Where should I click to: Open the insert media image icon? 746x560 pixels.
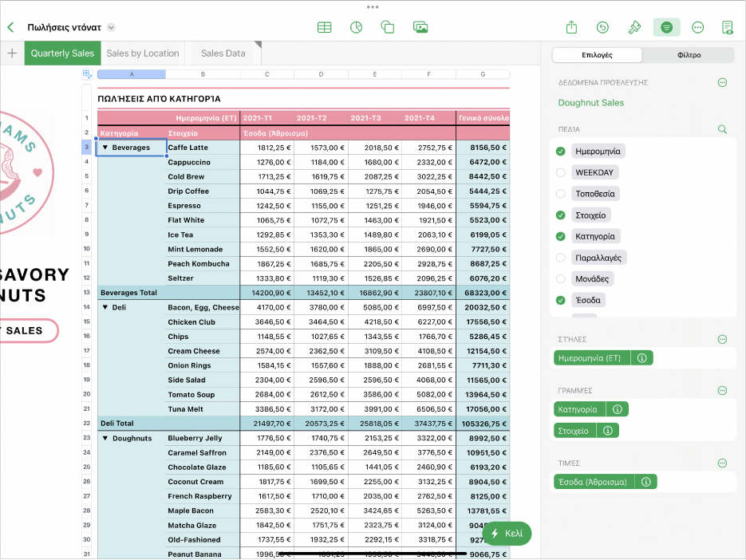pos(420,27)
